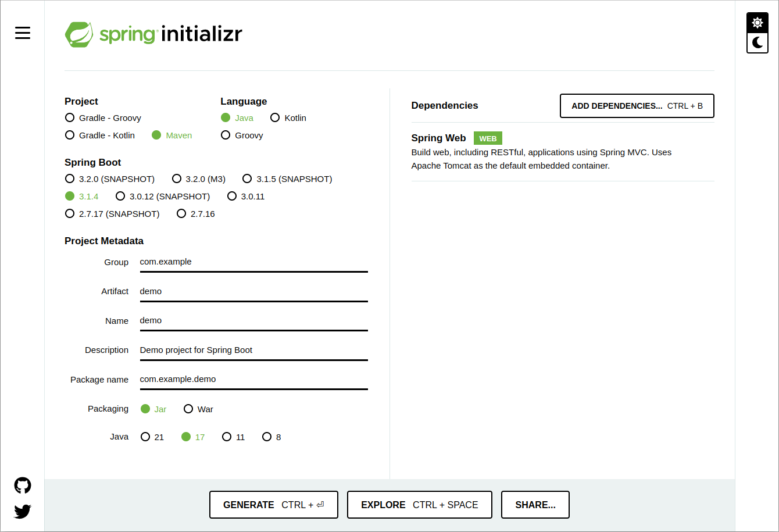Edit the Description input field

click(254, 350)
